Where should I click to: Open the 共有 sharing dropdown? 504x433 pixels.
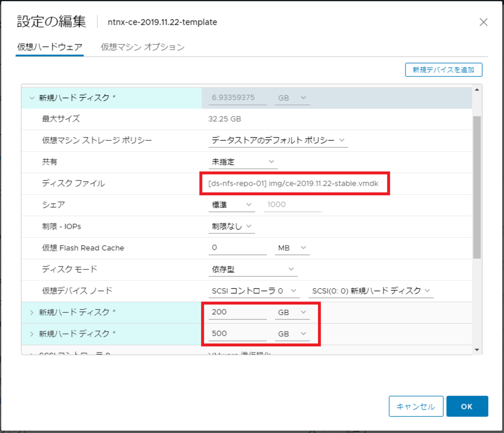(243, 162)
